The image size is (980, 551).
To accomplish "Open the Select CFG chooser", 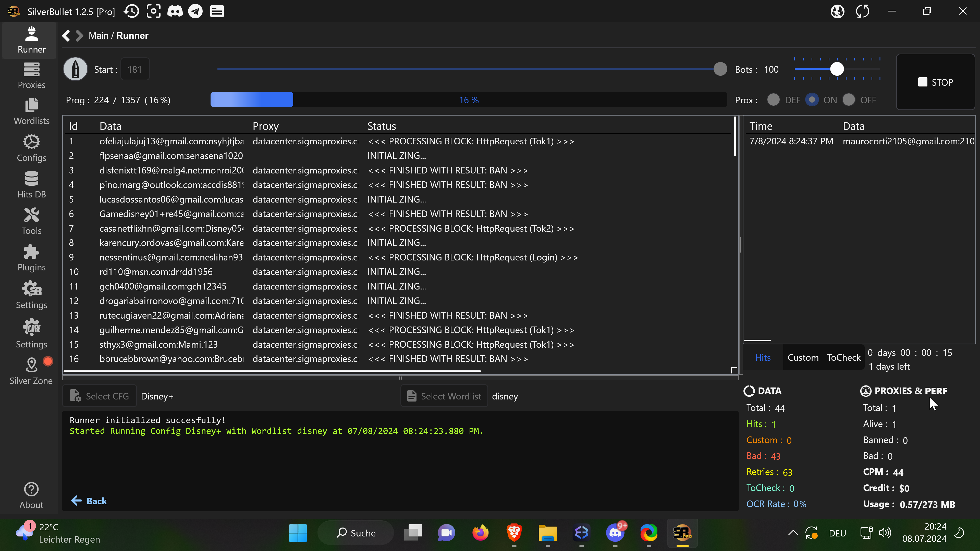I will coord(100,396).
